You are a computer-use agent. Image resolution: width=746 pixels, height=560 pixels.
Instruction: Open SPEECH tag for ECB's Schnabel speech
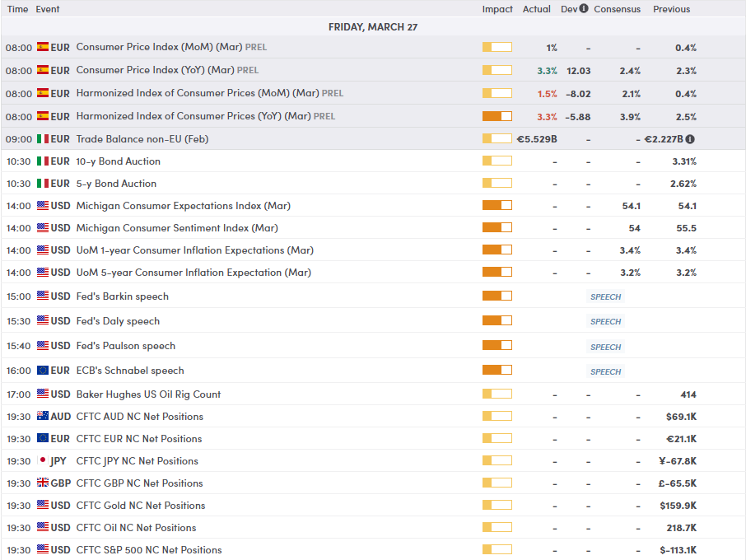(606, 371)
